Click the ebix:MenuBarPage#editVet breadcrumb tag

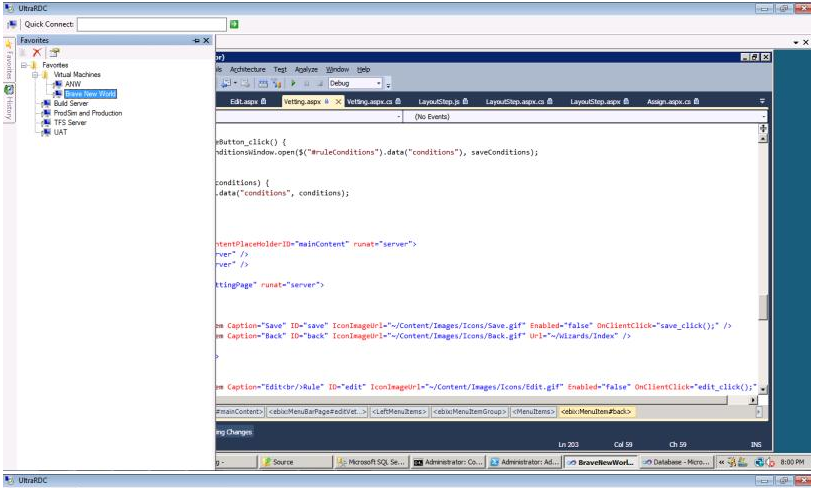[x=317, y=412]
